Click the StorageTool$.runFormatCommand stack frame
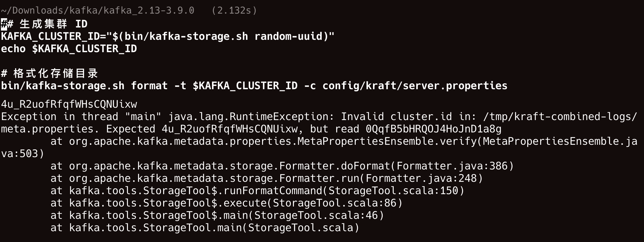Viewport: 644px width, 242px height. [257, 191]
